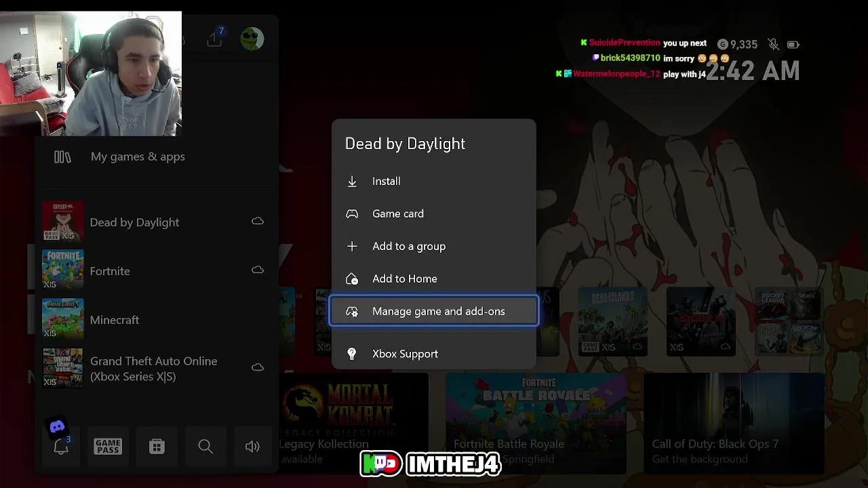Open Manage game and add-ons
Screen dimensions: 868x488
point(434,311)
